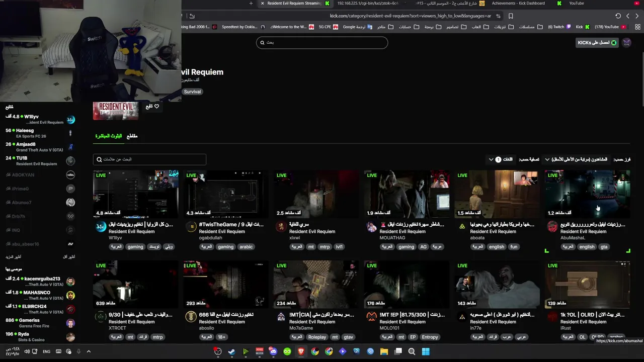The height and width of the screenshot is (362, 644).
Task: Open MOLO101 streamer avatar beside stream title
Action: tap(371, 317)
